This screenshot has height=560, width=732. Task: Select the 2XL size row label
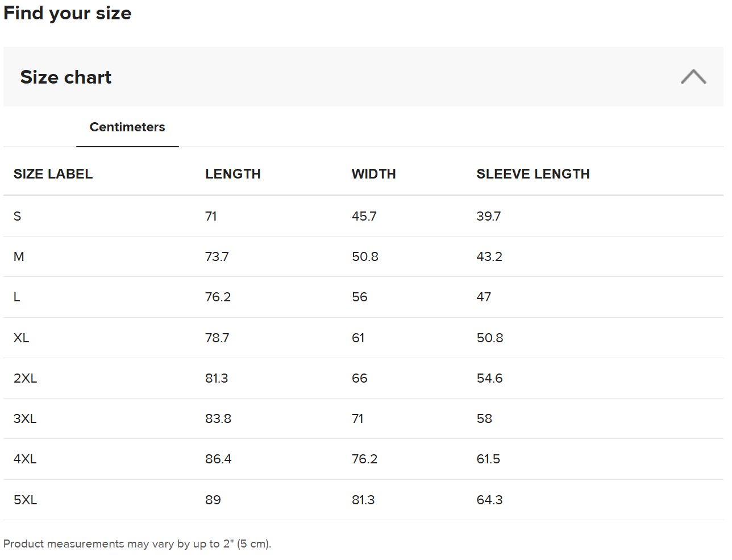tap(25, 379)
